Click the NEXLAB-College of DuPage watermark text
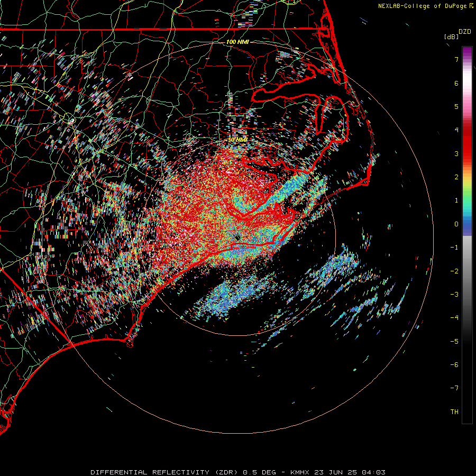 (425, 6)
